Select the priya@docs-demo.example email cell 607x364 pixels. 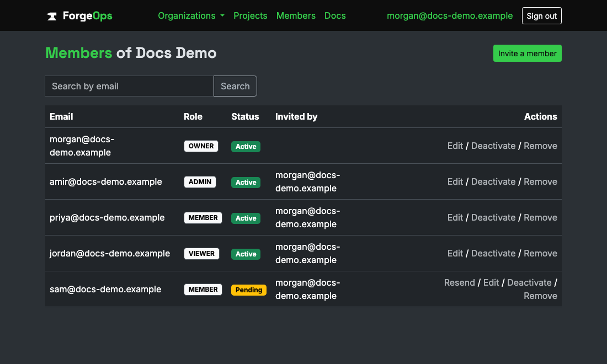(107, 217)
